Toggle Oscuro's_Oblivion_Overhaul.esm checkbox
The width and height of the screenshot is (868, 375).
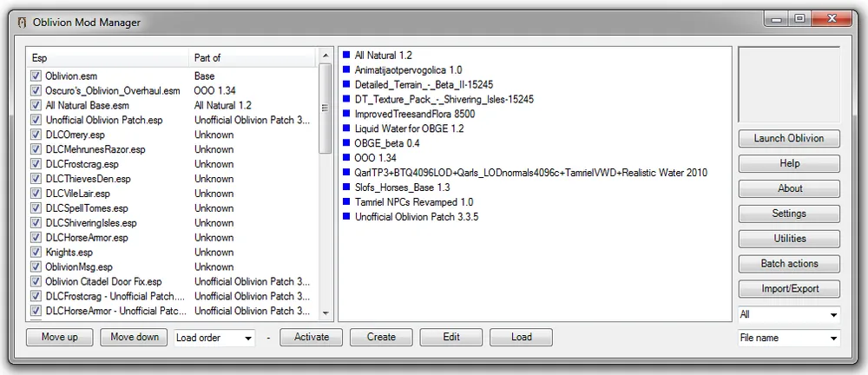tap(36, 90)
